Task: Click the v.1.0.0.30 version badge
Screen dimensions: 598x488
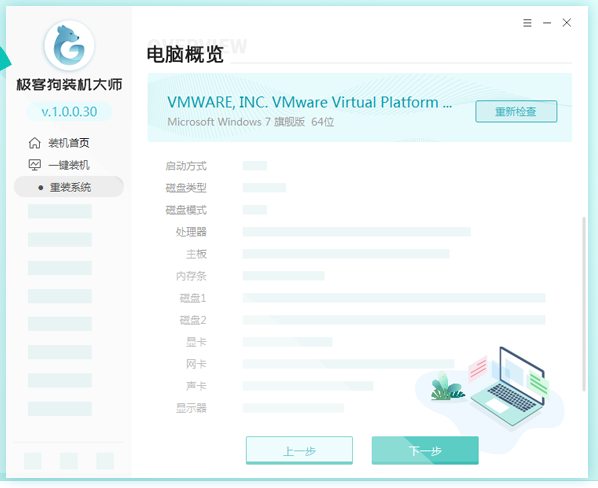Action: [x=69, y=112]
